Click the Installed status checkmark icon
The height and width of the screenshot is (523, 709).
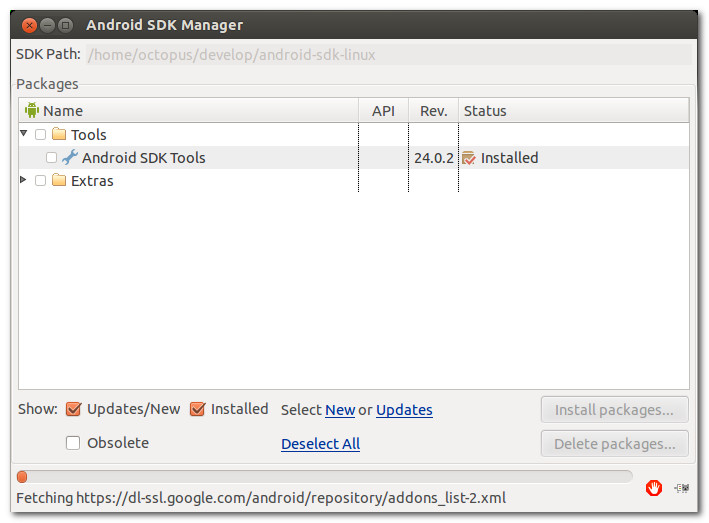tap(469, 158)
